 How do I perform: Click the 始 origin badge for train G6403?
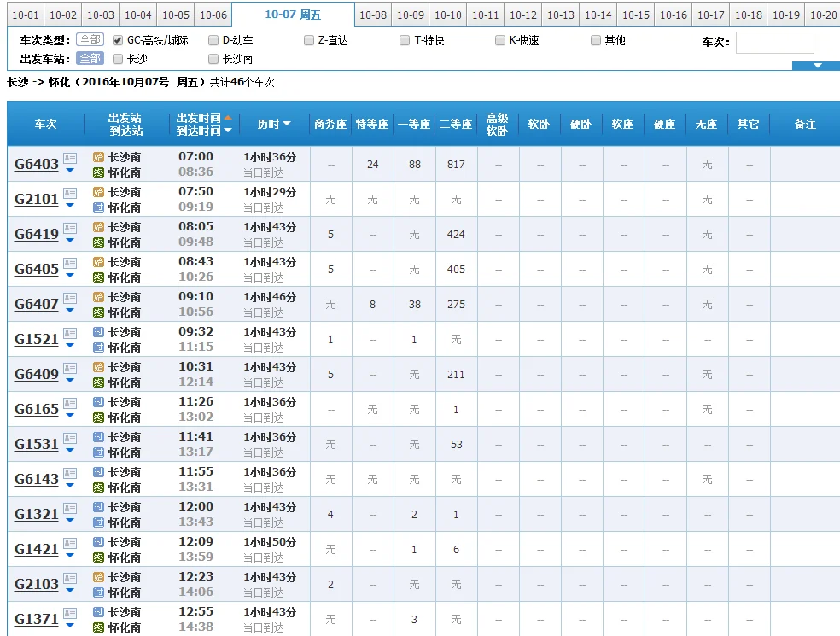(98, 157)
